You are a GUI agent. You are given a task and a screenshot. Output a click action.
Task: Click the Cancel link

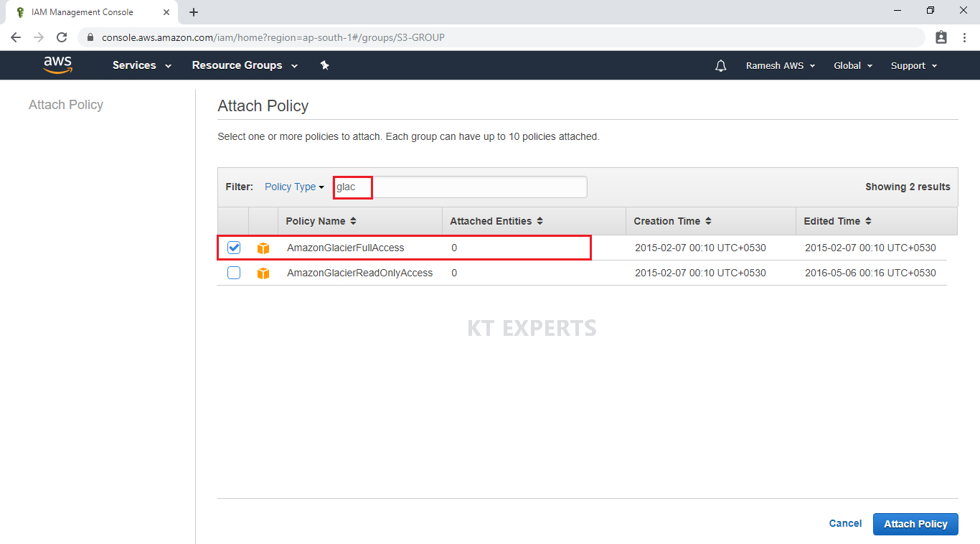click(845, 523)
